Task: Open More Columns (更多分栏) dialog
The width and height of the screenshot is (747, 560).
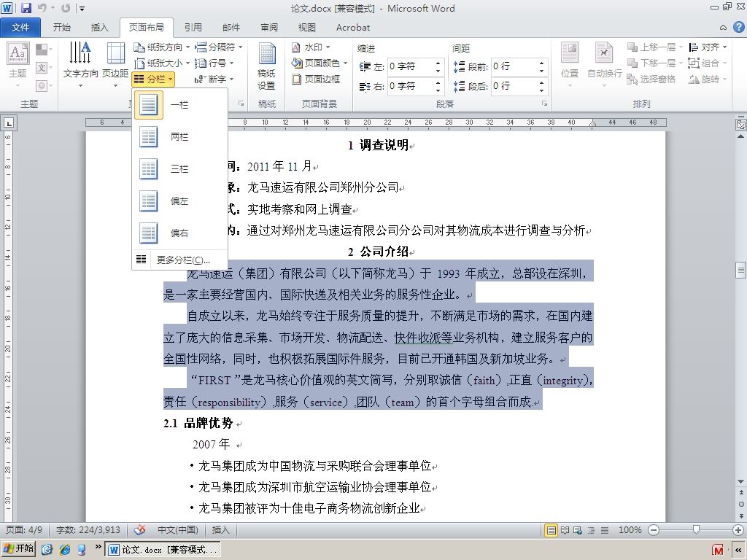Action: 179,260
